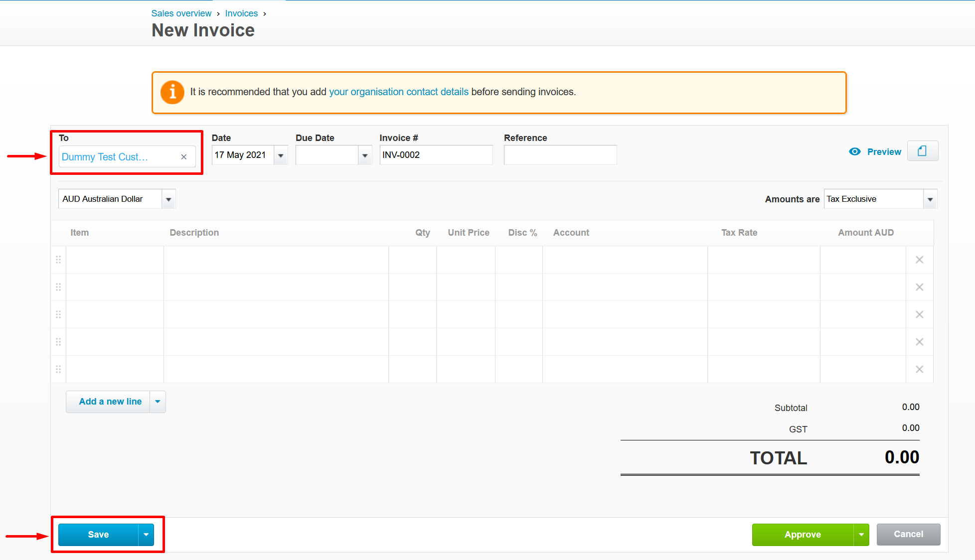
Task: Go to Sales overview breadcrumb
Action: [181, 13]
